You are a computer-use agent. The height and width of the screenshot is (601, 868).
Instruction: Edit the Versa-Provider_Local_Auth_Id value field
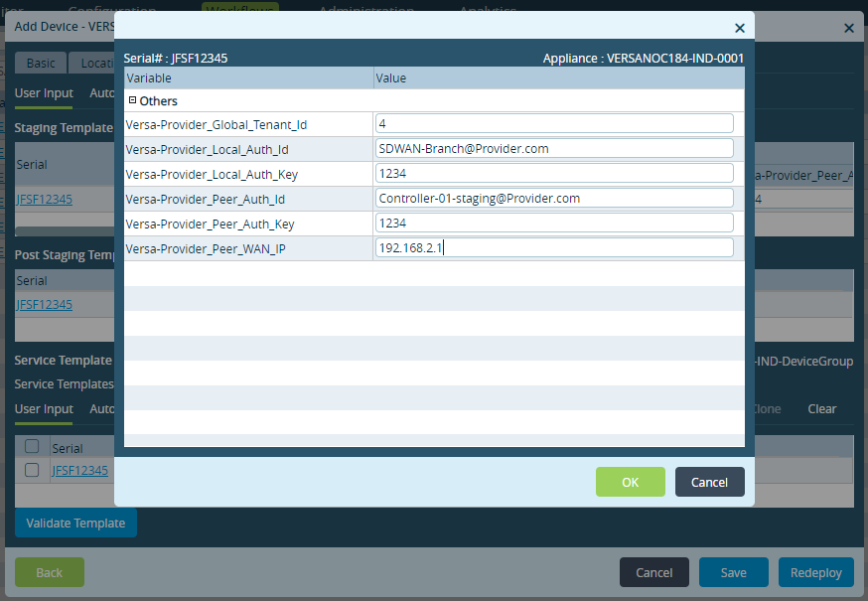click(554, 148)
